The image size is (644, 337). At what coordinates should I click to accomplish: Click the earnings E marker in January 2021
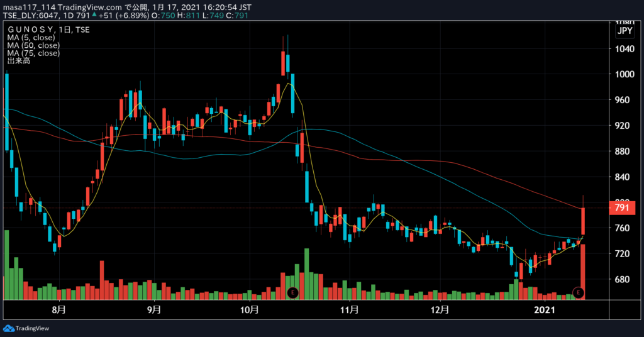coord(578,292)
